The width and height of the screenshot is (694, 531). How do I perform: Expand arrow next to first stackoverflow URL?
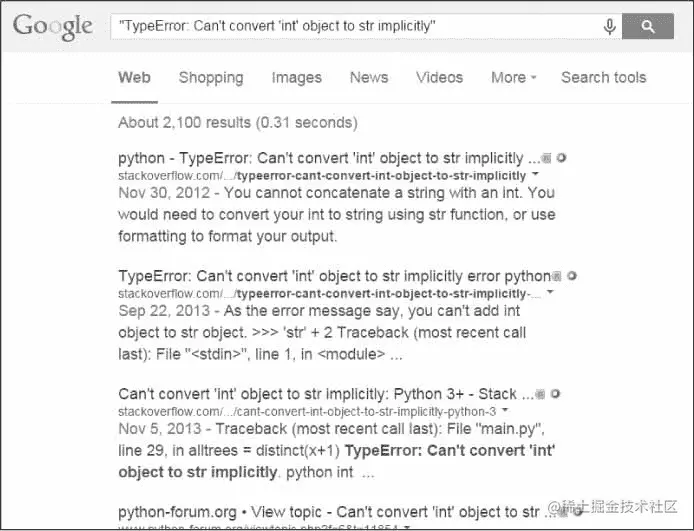tap(535, 174)
